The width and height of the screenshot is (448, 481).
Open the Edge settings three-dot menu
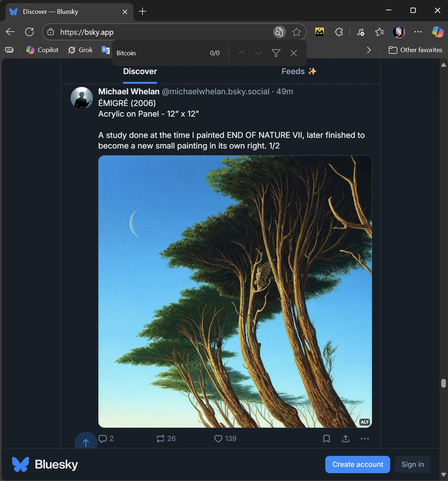pos(418,32)
